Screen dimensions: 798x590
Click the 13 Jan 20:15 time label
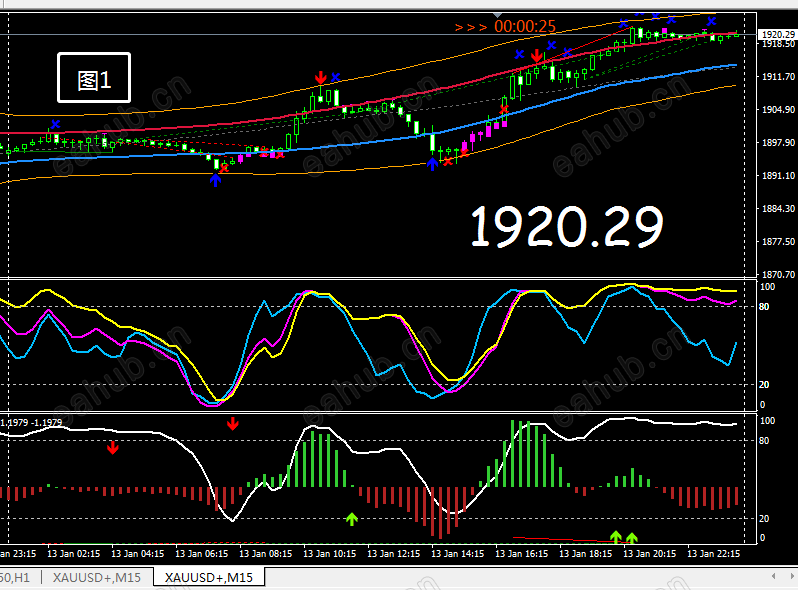click(x=650, y=553)
